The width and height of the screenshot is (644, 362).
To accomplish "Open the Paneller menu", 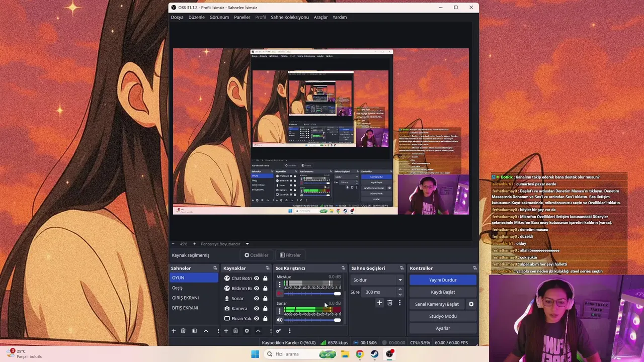I will pyautogui.click(x=242, y=17).
